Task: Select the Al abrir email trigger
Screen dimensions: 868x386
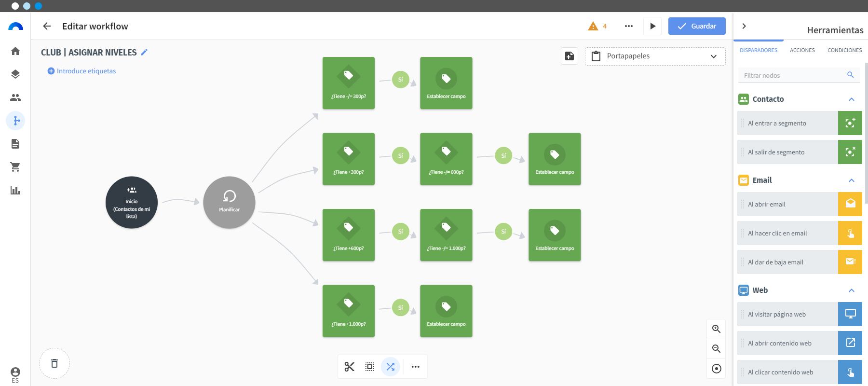Action: tap(800, 204)
